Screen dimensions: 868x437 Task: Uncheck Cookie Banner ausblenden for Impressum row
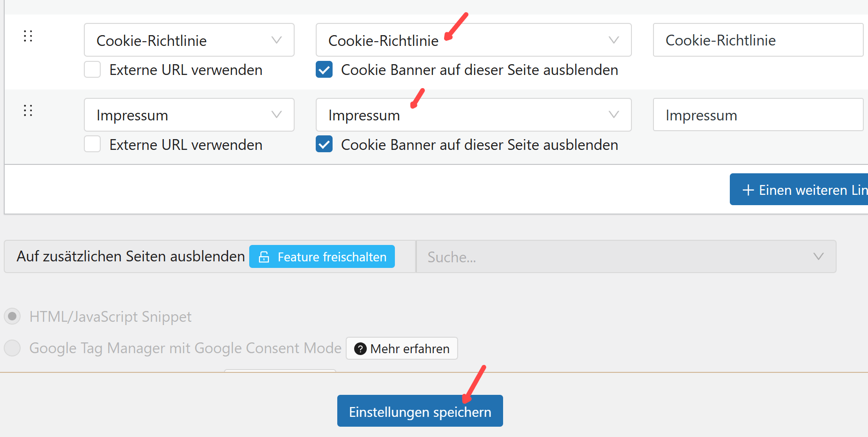coord(324,144)
